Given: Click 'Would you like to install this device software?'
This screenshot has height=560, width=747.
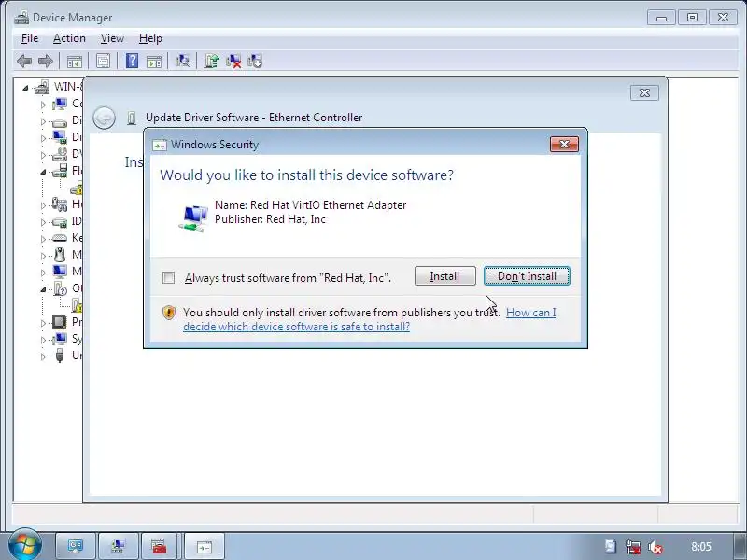Looking at the screenshot, I should [307, 175].
